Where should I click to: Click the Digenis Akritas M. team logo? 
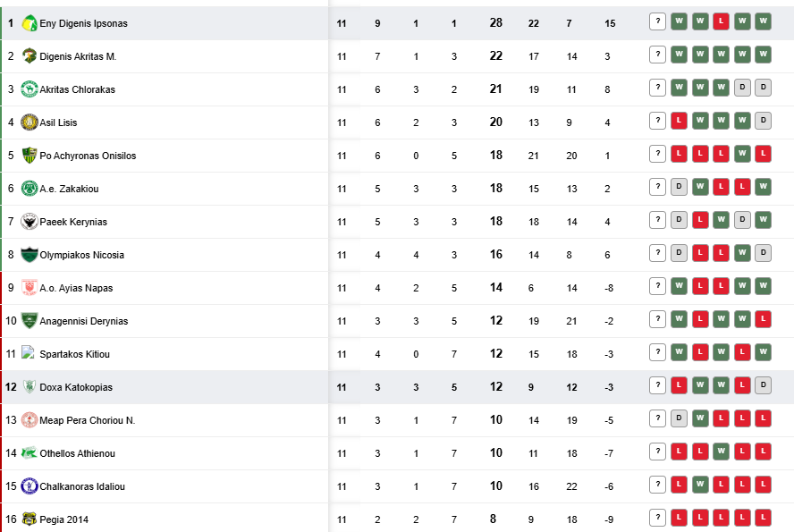coord(30,56)
